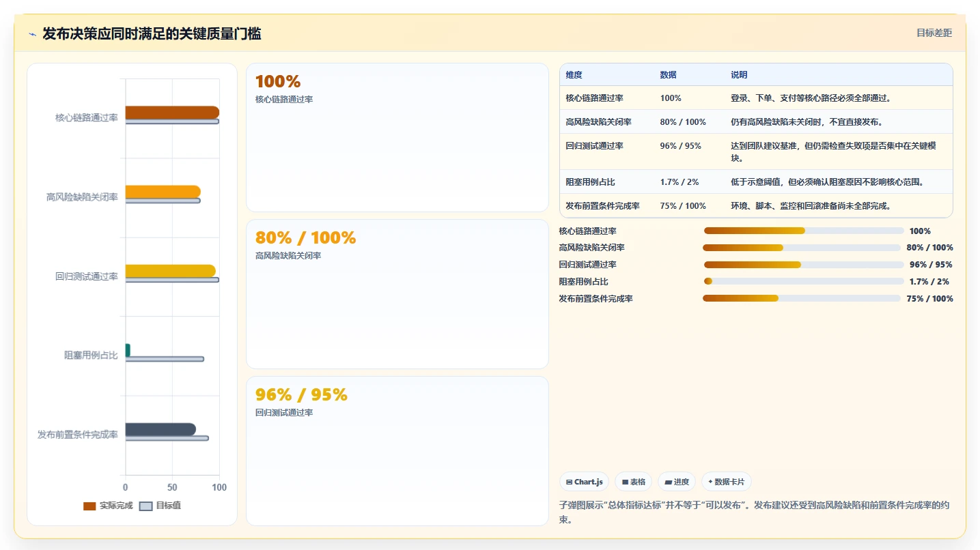
Task: Click the 表格 tag pill
Action: 633,482
